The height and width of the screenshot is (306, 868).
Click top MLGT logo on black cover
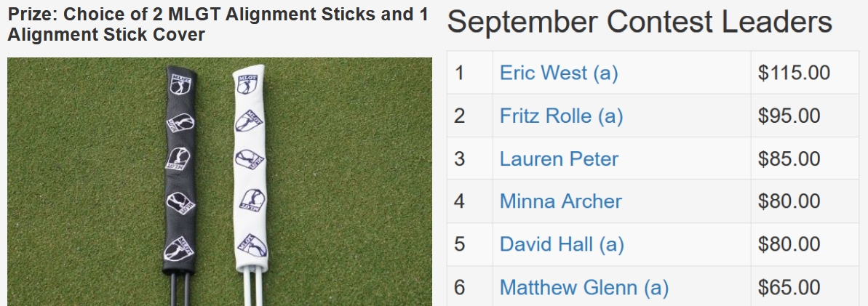click(179, 84)
